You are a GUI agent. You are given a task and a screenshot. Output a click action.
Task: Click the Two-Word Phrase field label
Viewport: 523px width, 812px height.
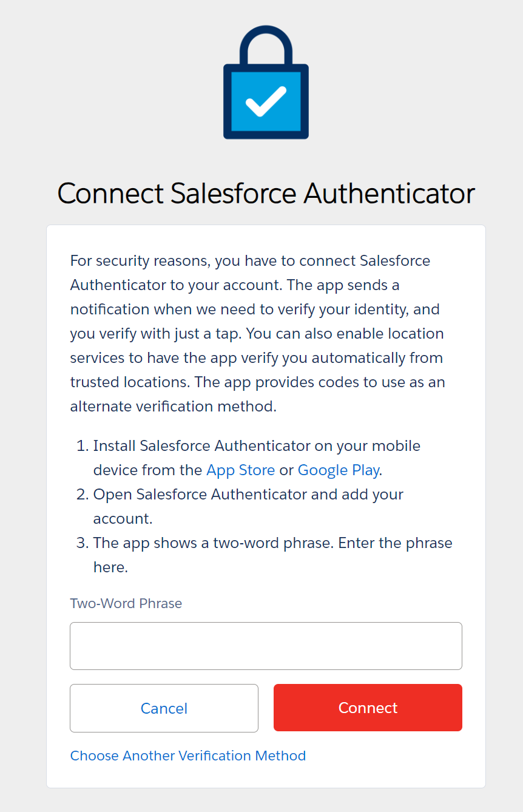126,603
